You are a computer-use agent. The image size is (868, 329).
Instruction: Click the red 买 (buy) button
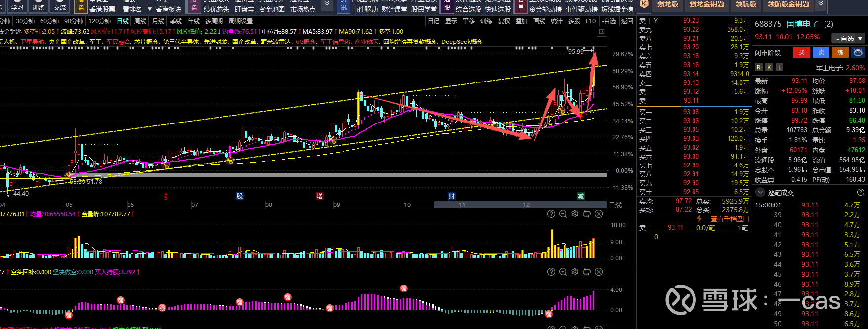pyautogui.click(x=802, y=52)
